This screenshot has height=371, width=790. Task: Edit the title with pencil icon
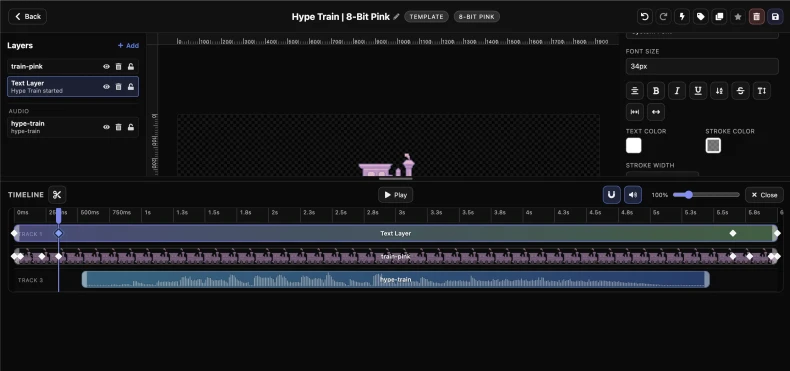tap(397, 17)
